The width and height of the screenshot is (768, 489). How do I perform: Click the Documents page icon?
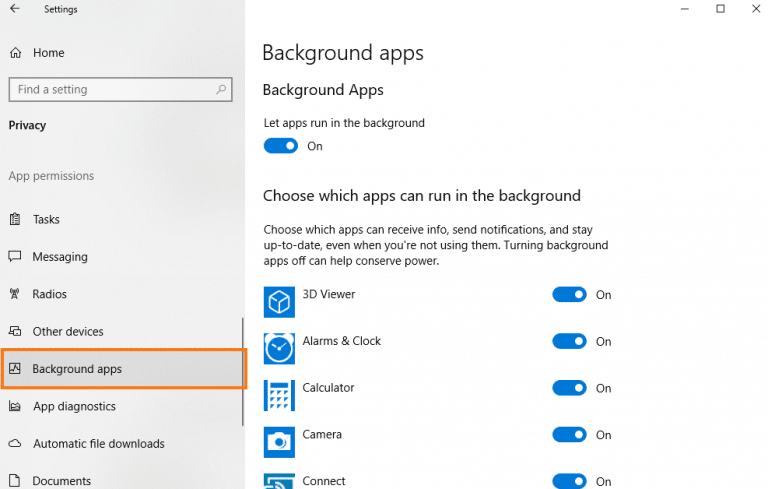click(x=15, y=481)
